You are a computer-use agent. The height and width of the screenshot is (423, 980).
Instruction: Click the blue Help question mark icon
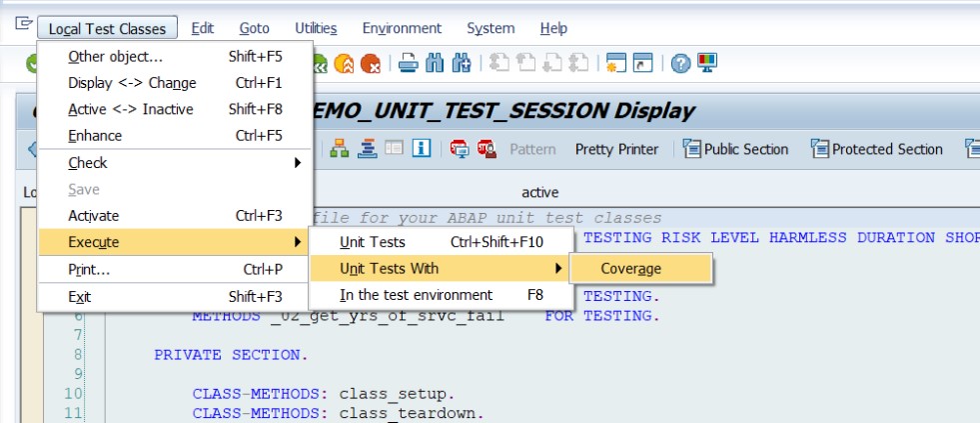[x=680, y=63]
